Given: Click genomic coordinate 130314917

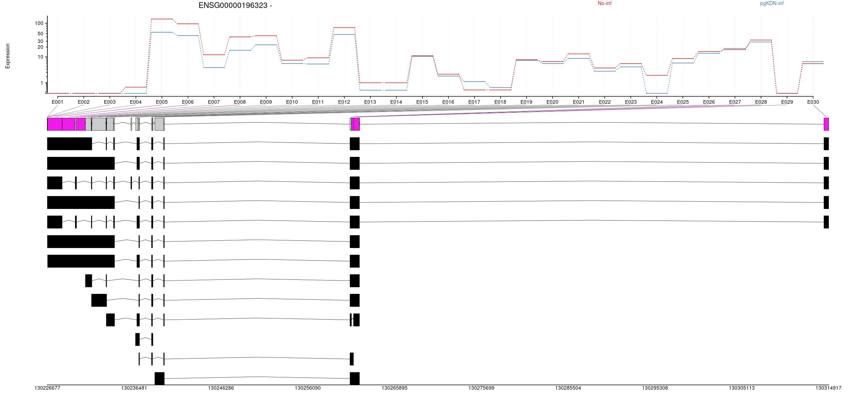Looking at the screenshot, I should tap(829, 388).
